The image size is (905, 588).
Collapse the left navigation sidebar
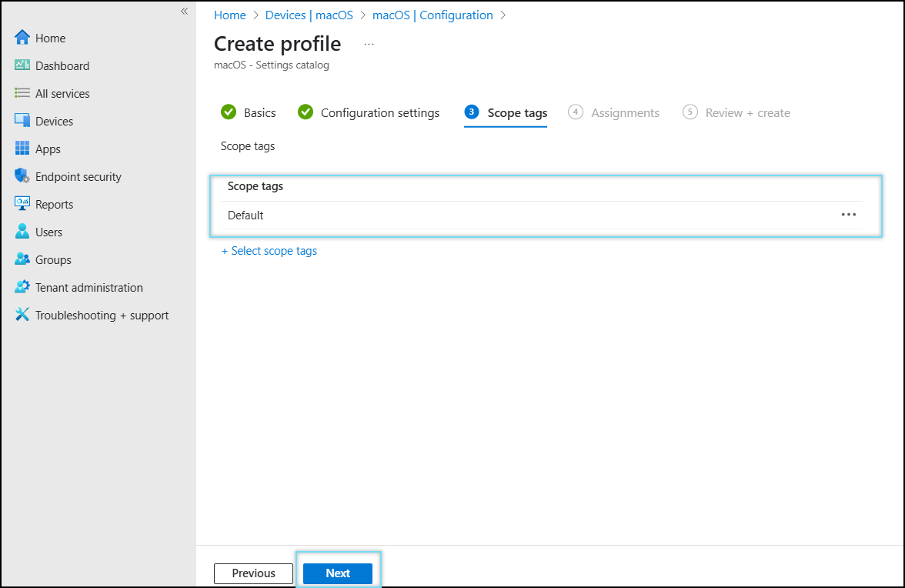pyautogui.click(x=184, y=11)
